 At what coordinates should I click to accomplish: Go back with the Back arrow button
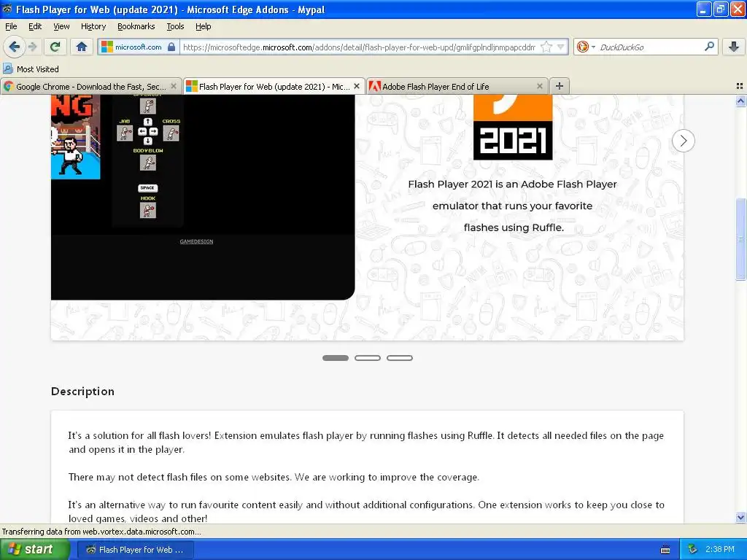(15, 47)
